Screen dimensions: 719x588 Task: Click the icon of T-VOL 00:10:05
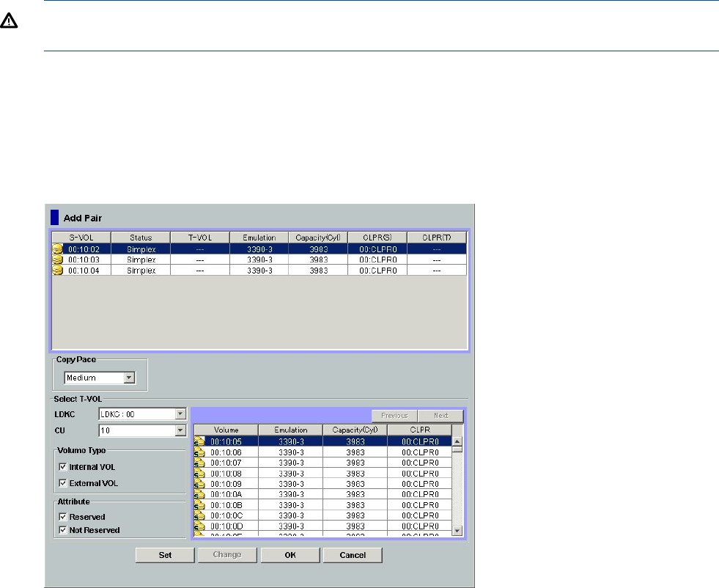tap(199, 441)
